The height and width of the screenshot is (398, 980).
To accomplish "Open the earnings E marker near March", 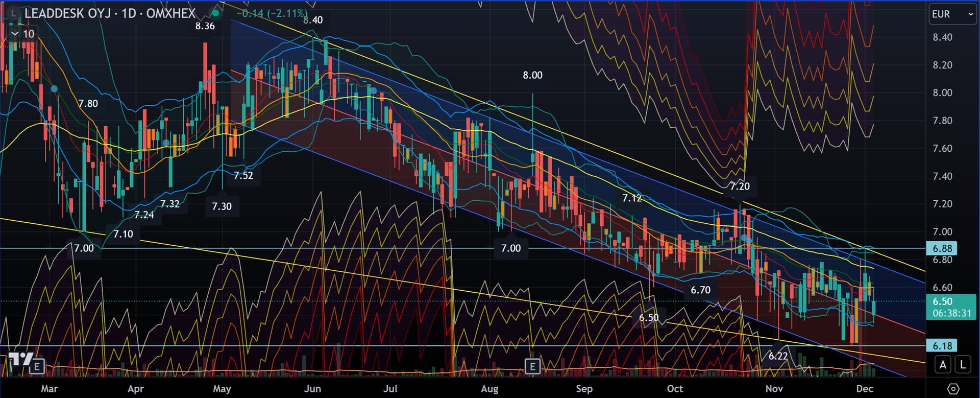I will click(x=37, y=366).
